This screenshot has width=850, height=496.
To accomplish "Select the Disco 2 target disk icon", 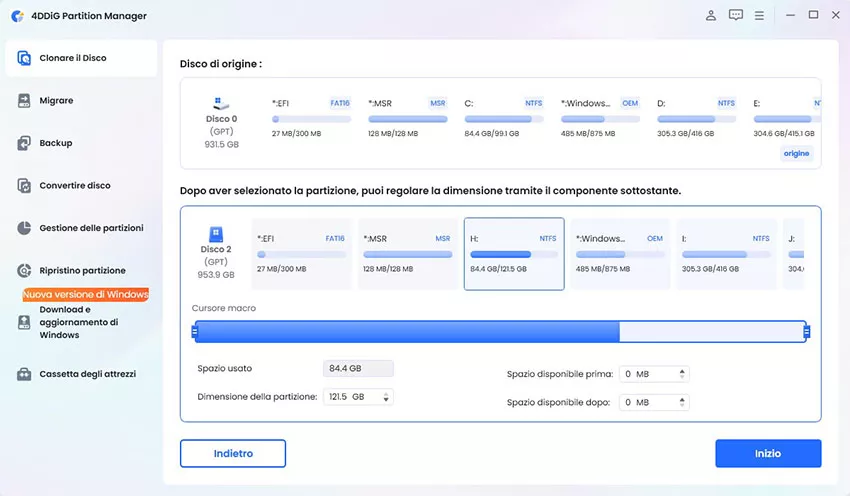I will (x=217, y=236).
